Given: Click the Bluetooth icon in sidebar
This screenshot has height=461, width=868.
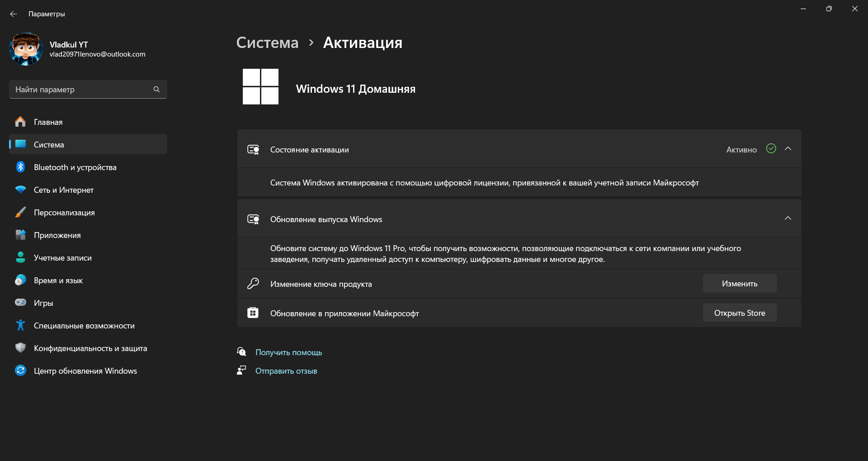Looking at the screenshot, I should [x=20, y=167].
